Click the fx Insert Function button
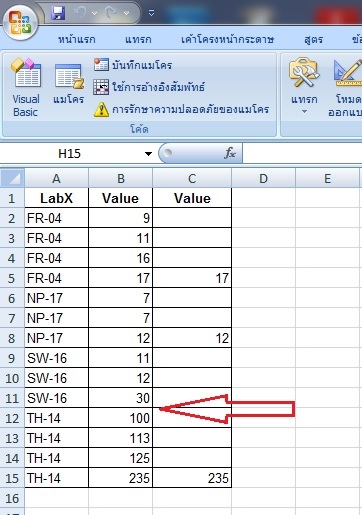Screen dimensions: 362x515 coord(230,153)
